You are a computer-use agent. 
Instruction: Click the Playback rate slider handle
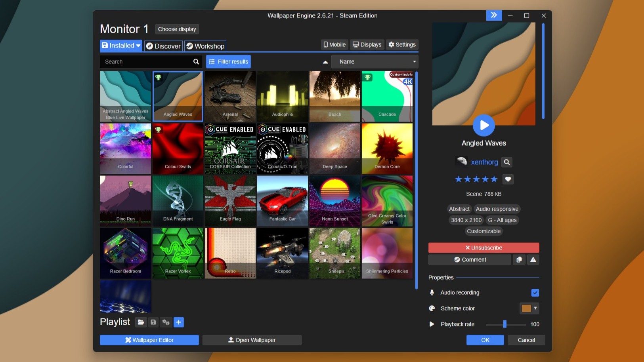(504, 324)
